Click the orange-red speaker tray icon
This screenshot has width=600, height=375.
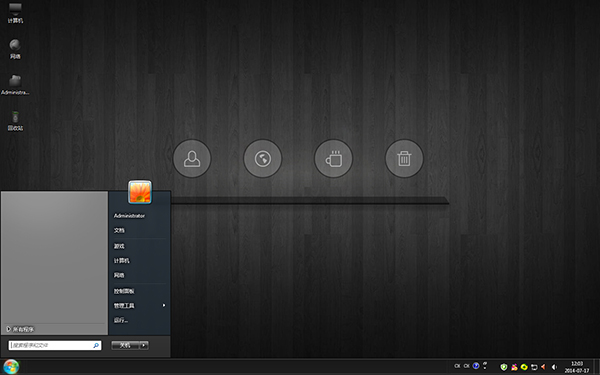tap(543, 367)
